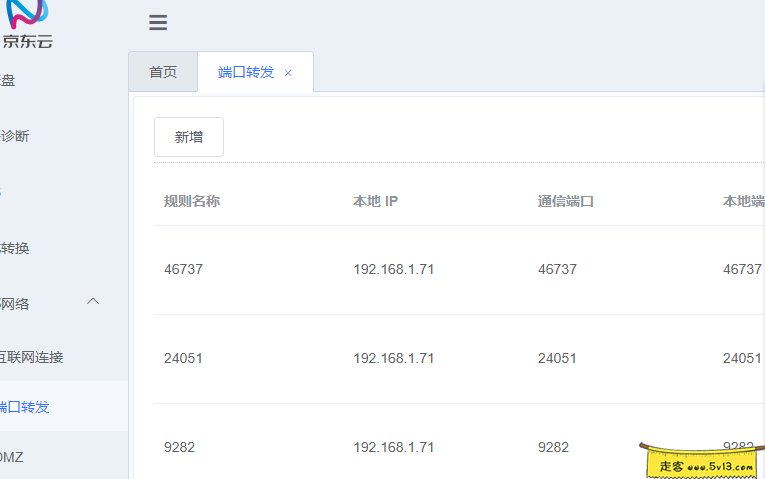Click local IP of rule 24051
This screenshot has height=479, width=765.
(x=393, y=358)
